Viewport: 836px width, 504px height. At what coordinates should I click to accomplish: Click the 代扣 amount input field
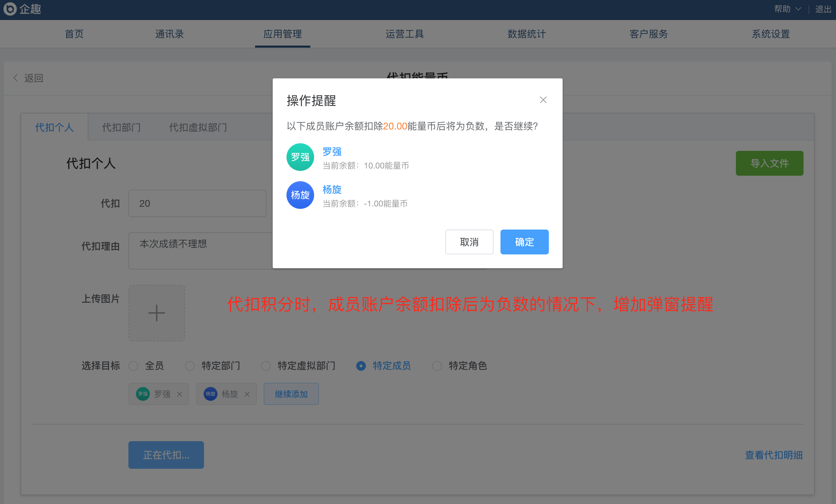pos(197,203)
